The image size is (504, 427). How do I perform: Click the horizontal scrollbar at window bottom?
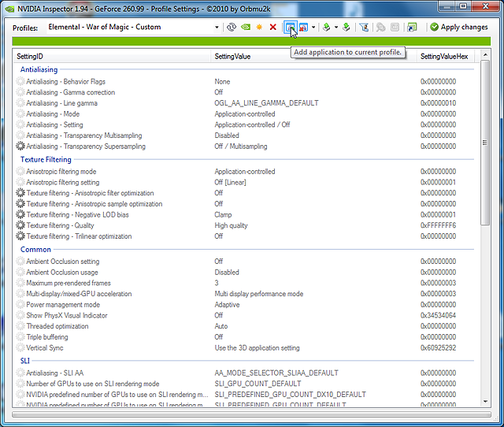tap(251, 414)
